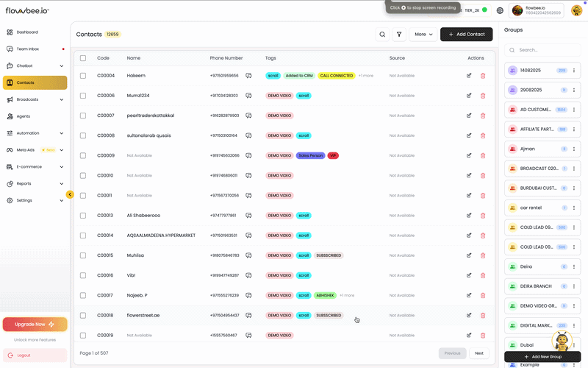The width and height of the screenshot is (588, 368).
Task: Click the groups search field
Action: pos(544,50)
